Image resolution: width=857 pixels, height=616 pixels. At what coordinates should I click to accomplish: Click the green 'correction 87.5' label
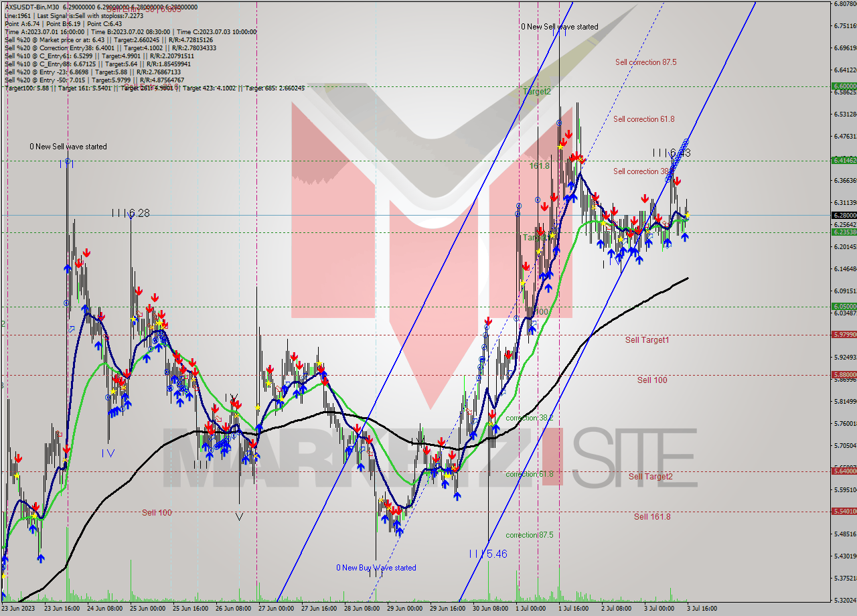click(x=529, y=535)
